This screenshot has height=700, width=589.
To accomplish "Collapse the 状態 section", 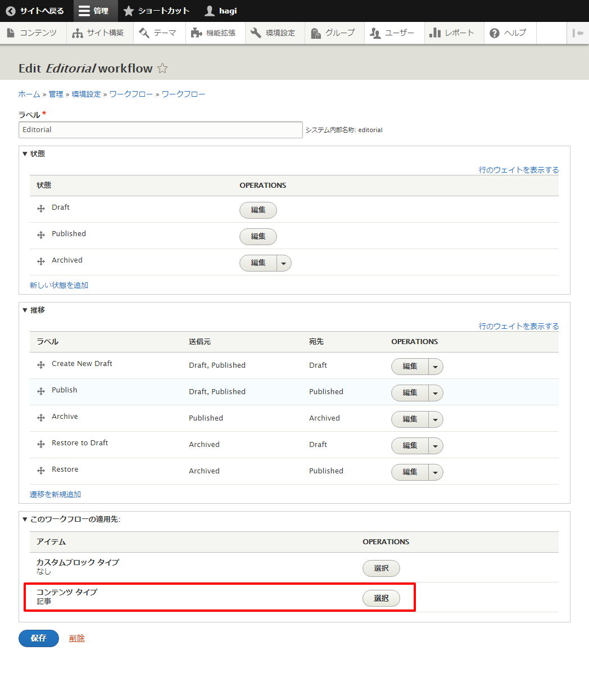I will (x=34, y=153).
